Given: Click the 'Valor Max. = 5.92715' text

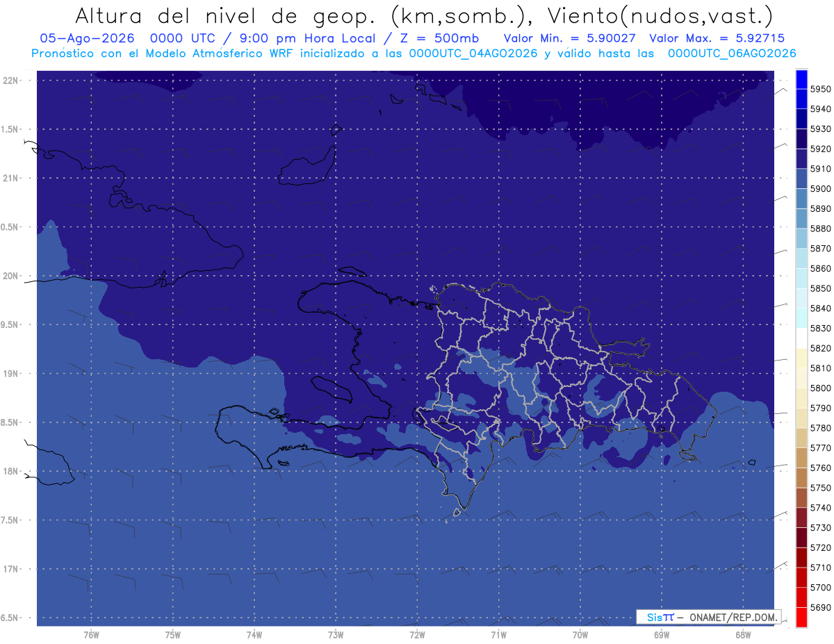Looking at the screenshot, I should pos(716,38).
